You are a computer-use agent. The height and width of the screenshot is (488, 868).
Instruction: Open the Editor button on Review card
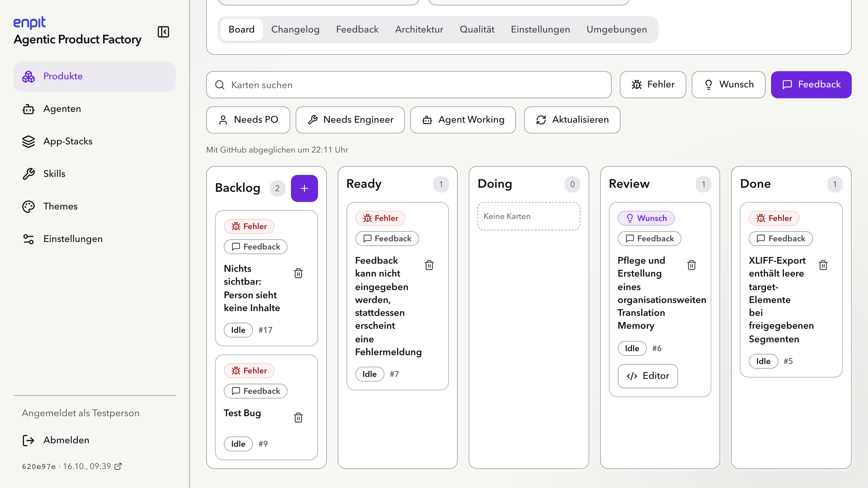648,376
